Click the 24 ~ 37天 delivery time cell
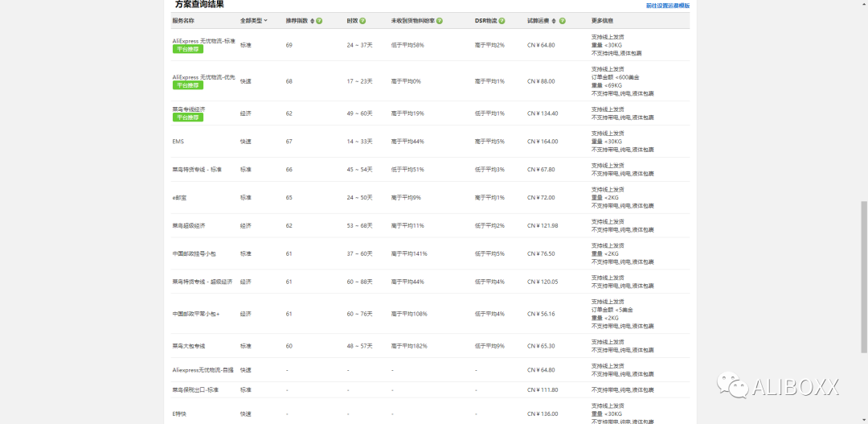This screenshot has height=424, width=868. tap(360, 45)
